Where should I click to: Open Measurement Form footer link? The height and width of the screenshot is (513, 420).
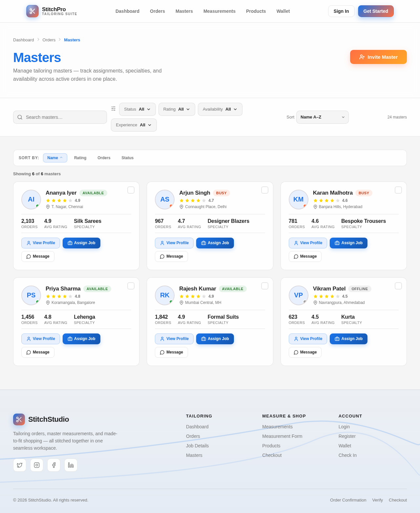[x=282, y=436]
